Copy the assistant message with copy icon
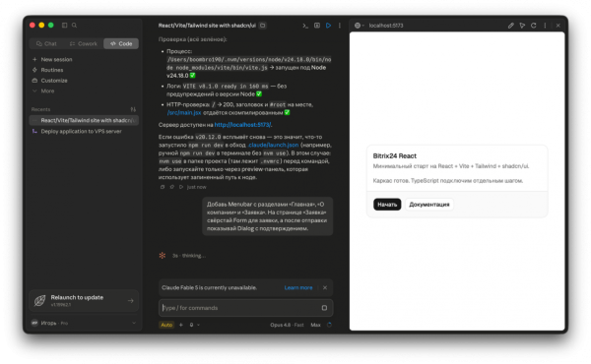The image size is (591, 364). pos(163,187)
